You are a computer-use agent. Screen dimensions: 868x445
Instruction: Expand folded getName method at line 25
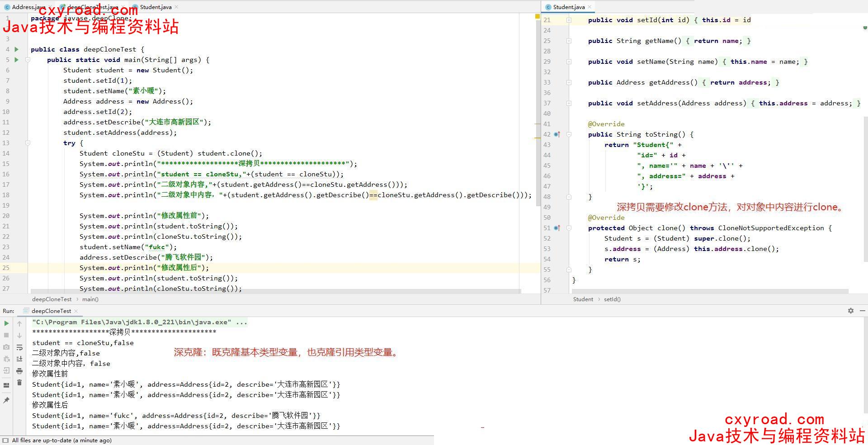(569, 41)
